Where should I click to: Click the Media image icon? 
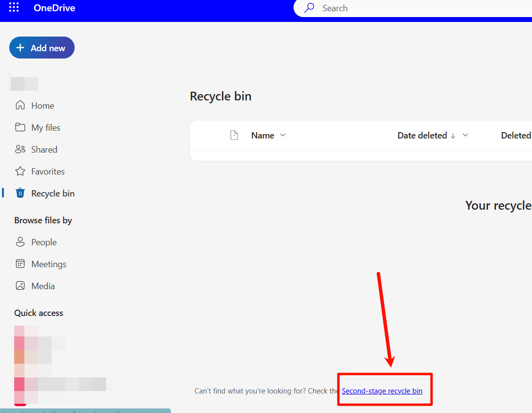[20, 286]
